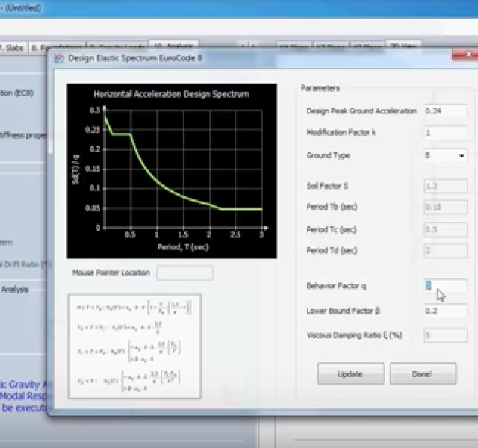478x448 pixels.
Task: Click the Mouse Pointer Location box
Action: [184, 273]
